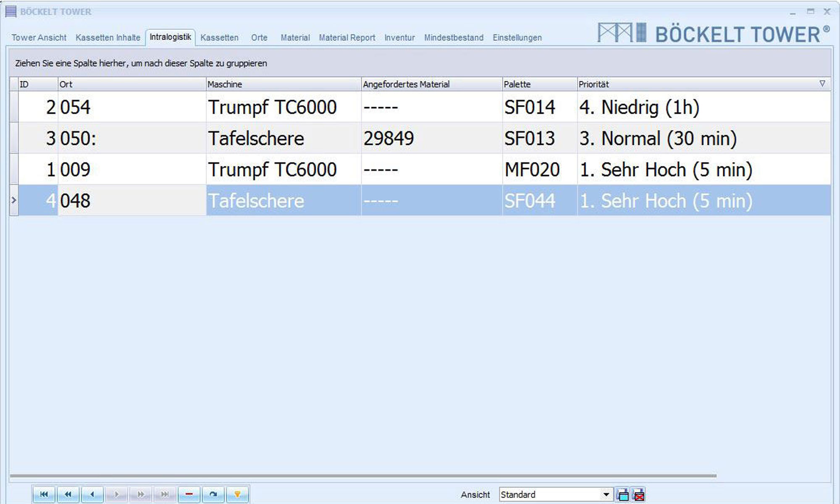The height and width of the screenshot is (504, 840).
Task: Click the ID cell of row 1
Action: pyautogui.click(x=38, y=169)
